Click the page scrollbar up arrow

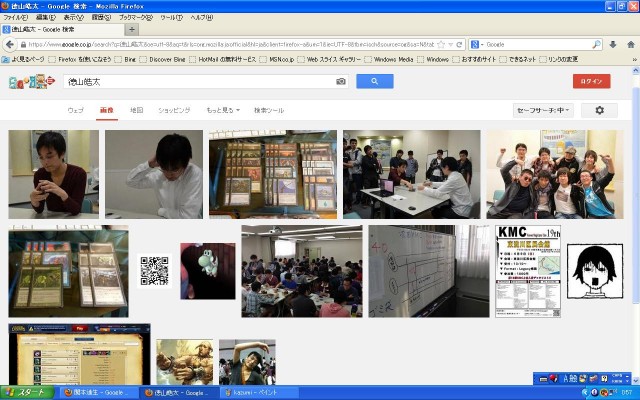coord(636,71)
